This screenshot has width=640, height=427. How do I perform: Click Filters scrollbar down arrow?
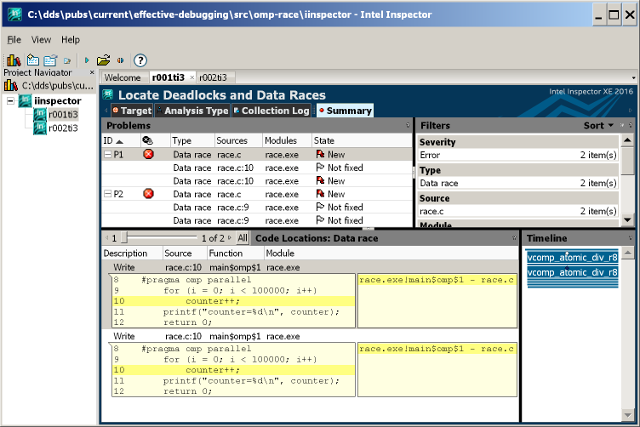pyautogui.click(x=627, y=220)
